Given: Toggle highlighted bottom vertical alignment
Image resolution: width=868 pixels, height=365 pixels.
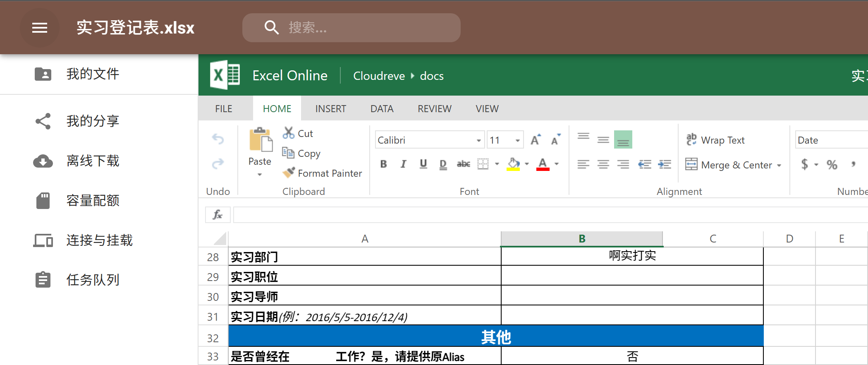Looking at the screenshot, I should [623, 139].
